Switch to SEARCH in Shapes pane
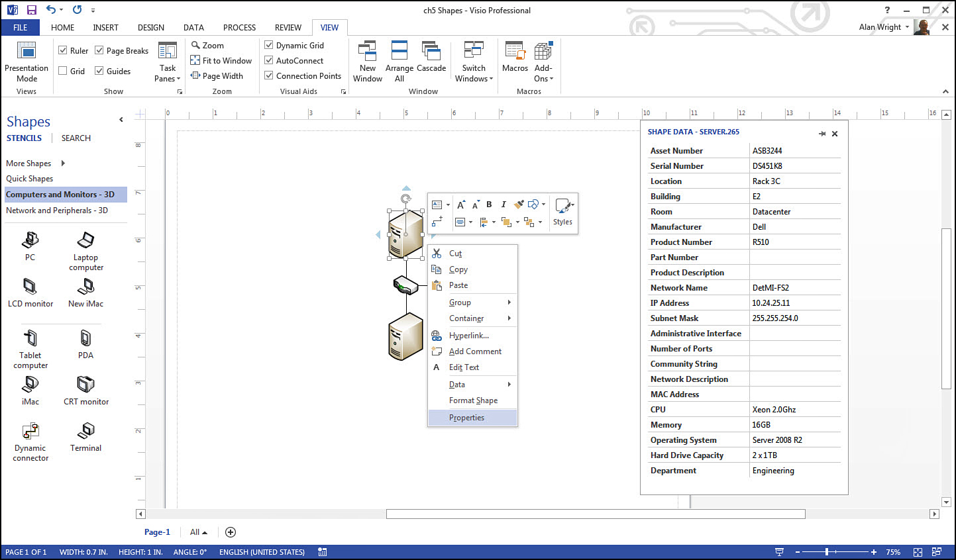Image resolution: width=956 pixels, height=560 pixels. tap(76, 138)
